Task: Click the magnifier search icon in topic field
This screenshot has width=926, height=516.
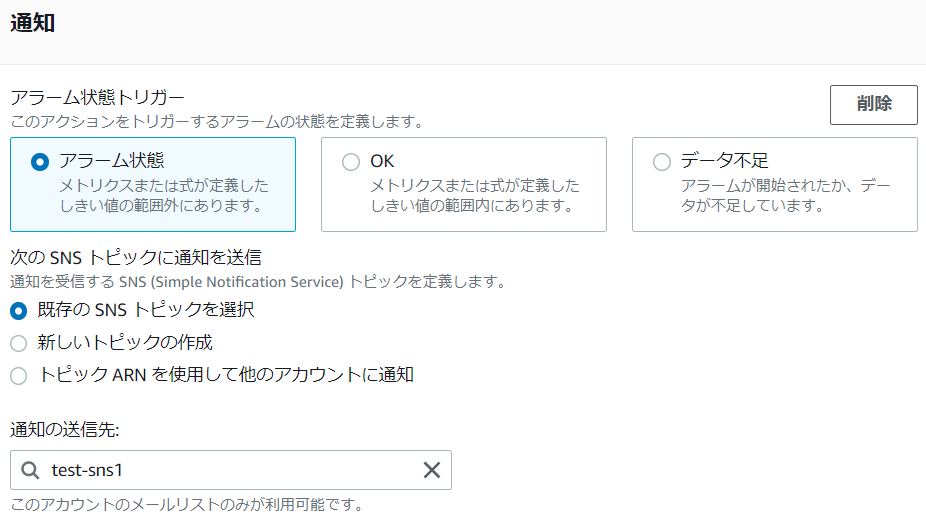Action: [31, 470]
